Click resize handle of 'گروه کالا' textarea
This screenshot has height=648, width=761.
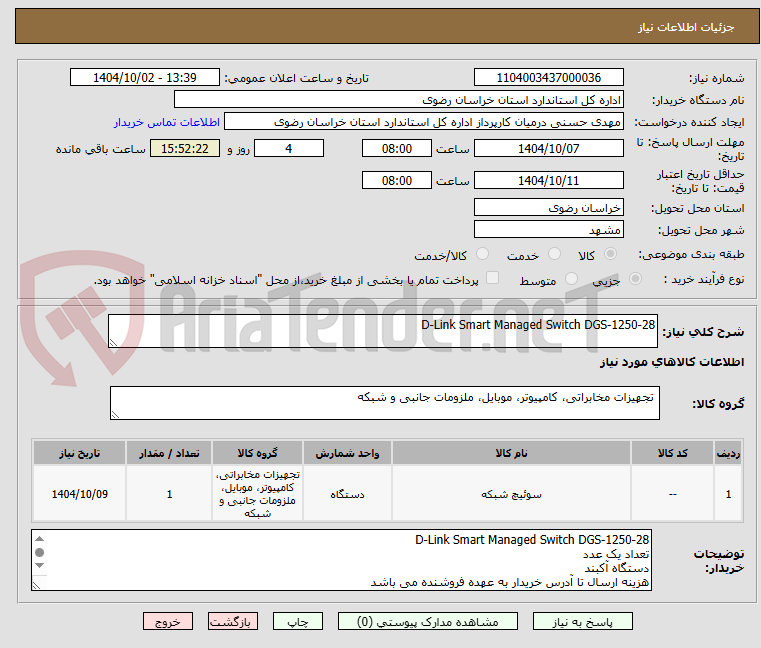coord(115,415)
